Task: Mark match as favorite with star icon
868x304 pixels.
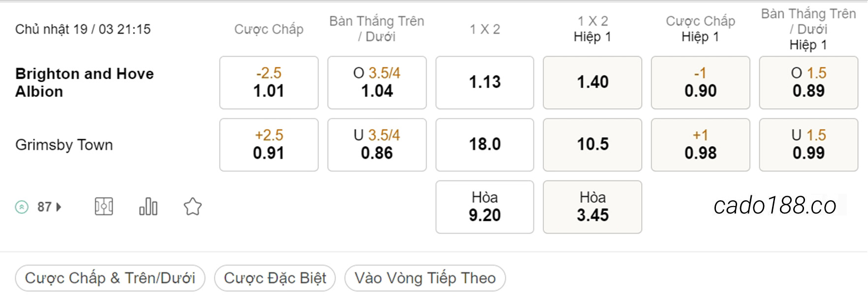Action: (x=192, y=207)
